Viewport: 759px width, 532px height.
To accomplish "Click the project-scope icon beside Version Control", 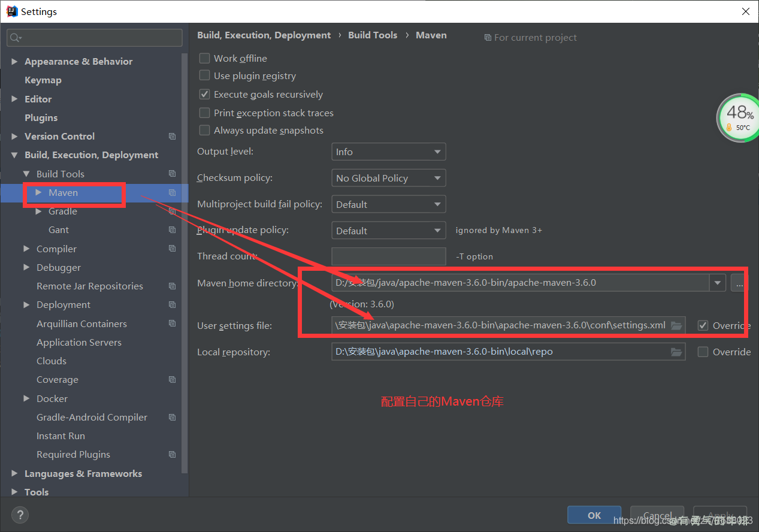I will pos(173,137).
